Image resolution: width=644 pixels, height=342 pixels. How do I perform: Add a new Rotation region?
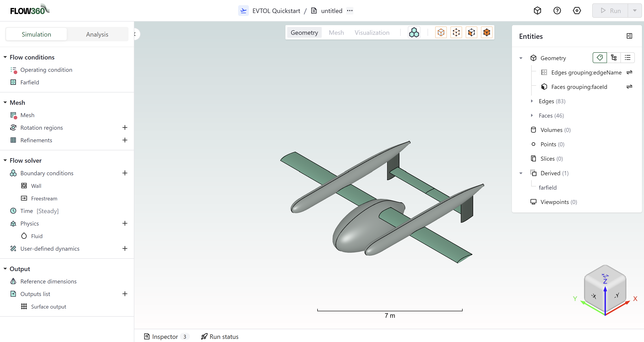pos(125,128)
